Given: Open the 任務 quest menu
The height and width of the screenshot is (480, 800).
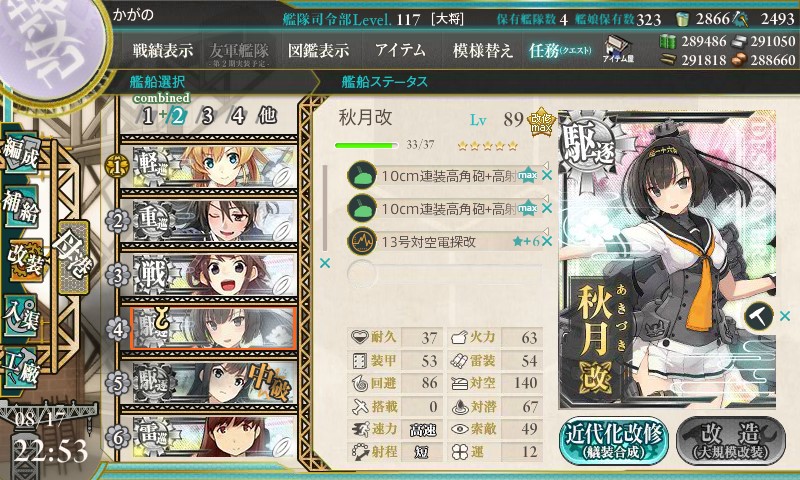Looking at the screenshot, I should (560, 50).
